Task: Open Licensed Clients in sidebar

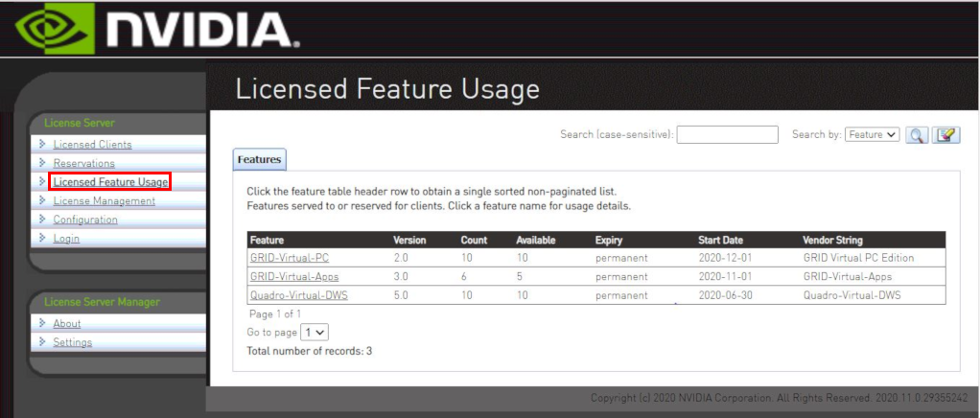Action: coord(92,145)
